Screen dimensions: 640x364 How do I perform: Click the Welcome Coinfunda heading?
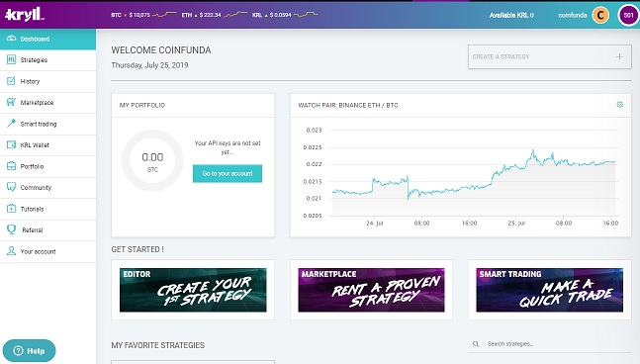tap(161, 50)
